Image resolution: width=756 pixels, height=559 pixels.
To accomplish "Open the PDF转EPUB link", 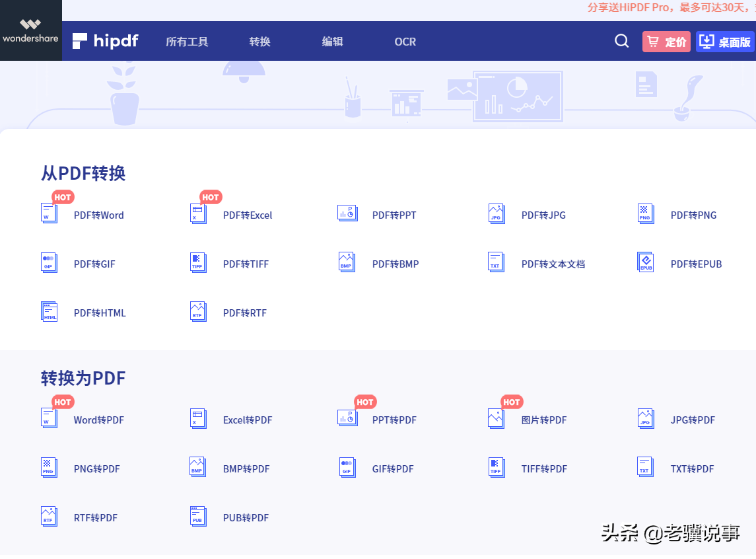I will (x=696, y=264).
